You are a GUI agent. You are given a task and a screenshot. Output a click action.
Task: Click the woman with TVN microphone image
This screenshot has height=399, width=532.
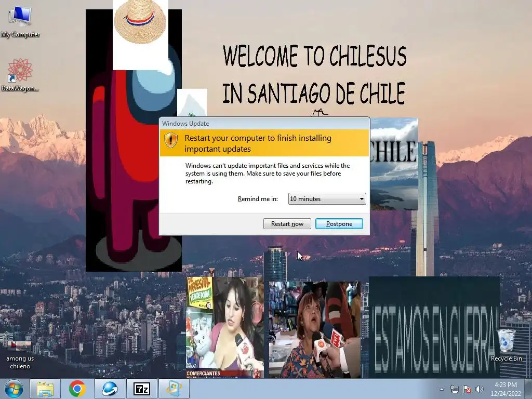point(314,329)
